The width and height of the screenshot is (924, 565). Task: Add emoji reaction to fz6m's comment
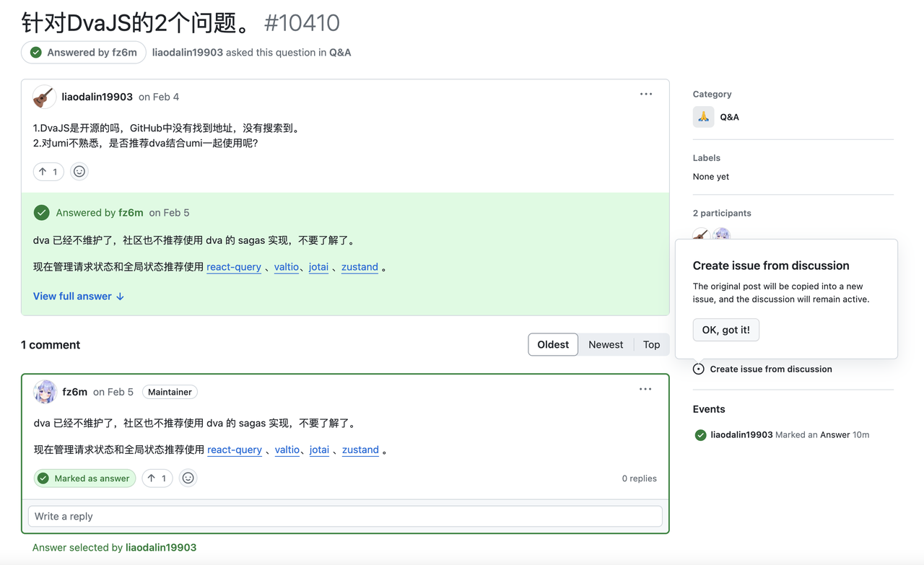pyautogui.click(x=188, y=478)
